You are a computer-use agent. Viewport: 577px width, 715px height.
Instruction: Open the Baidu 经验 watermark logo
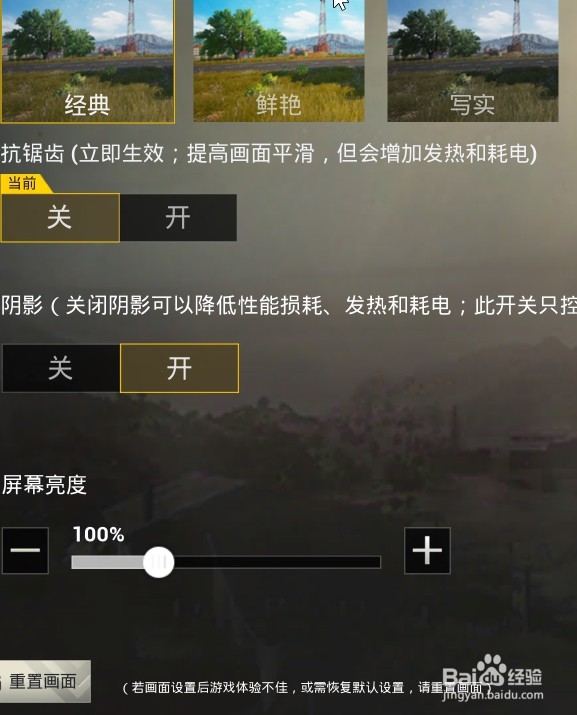tap(492, 673)
